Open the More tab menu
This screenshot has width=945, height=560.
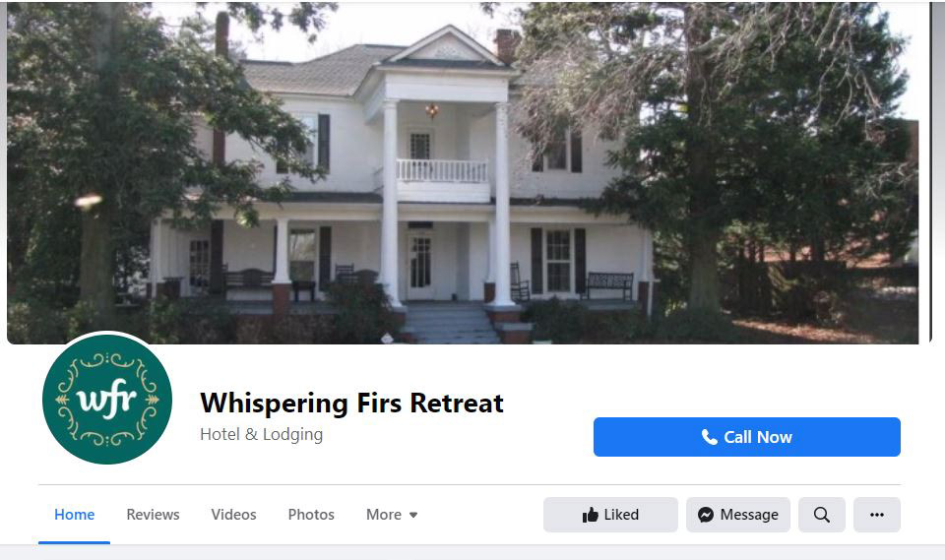392,514
